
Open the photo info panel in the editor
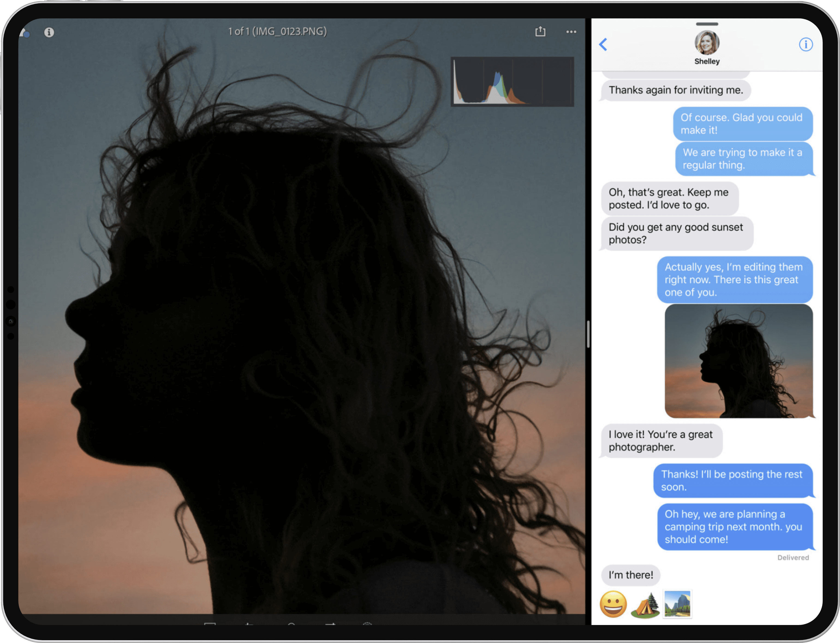coord(49,32)
